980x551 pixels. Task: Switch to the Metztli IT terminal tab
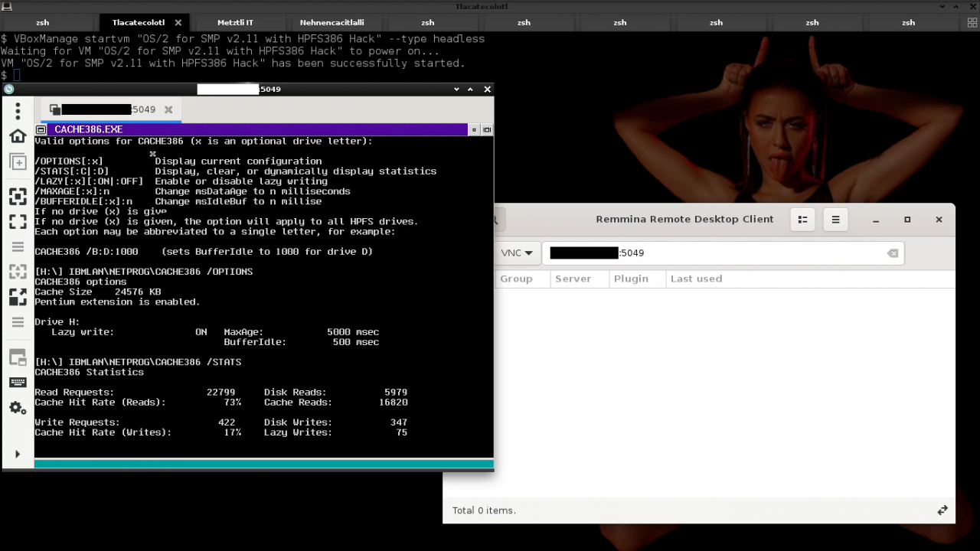pos(235,23)
